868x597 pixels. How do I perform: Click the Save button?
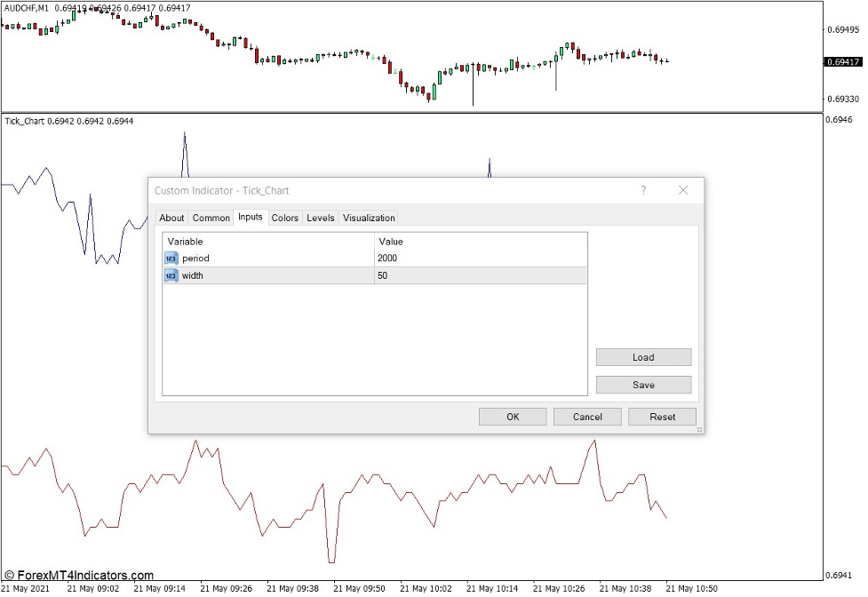coord(643,385)
